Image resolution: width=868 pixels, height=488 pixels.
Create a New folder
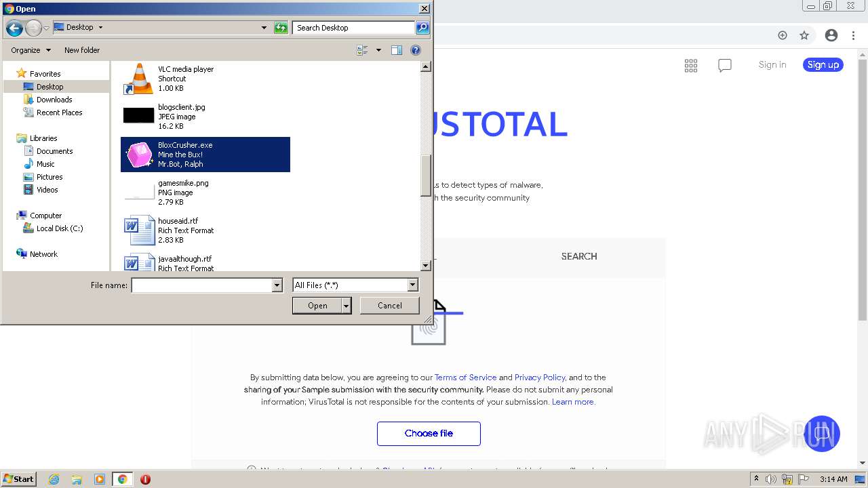pos(82,50)
